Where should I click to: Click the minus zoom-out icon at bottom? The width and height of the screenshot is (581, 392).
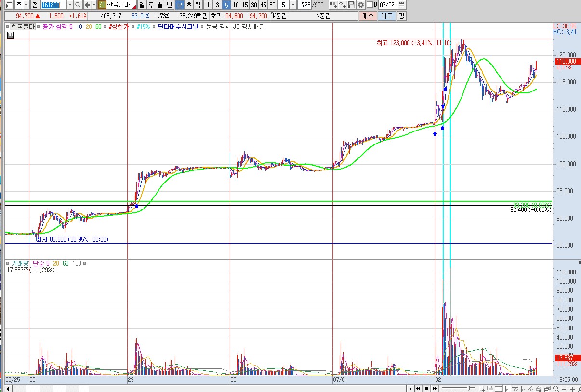point(564,388)
